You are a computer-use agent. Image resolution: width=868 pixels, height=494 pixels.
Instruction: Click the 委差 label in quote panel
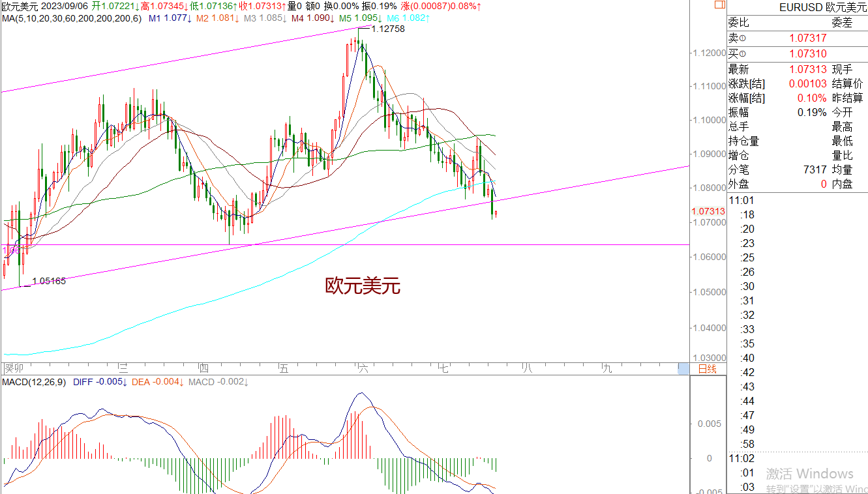click(843, 23)
